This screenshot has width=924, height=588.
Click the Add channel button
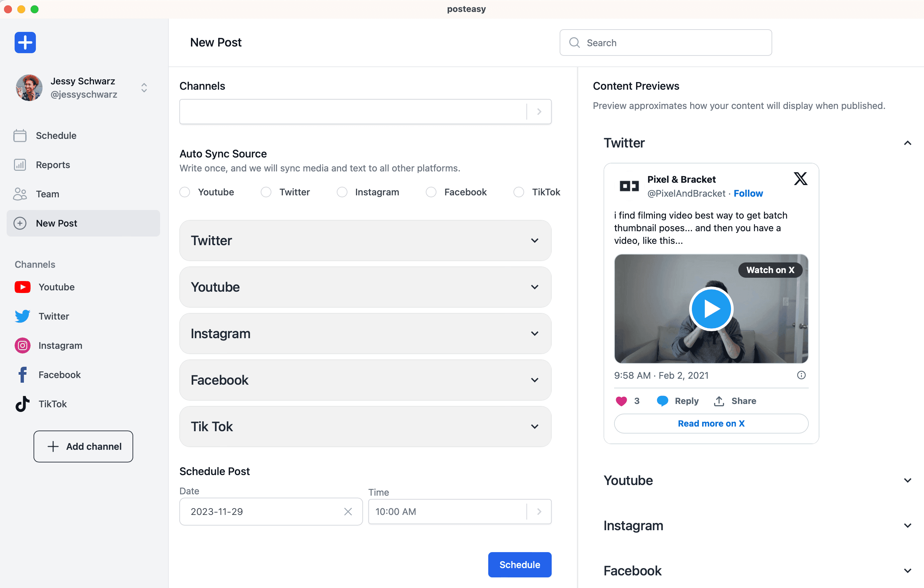[83, 446]
